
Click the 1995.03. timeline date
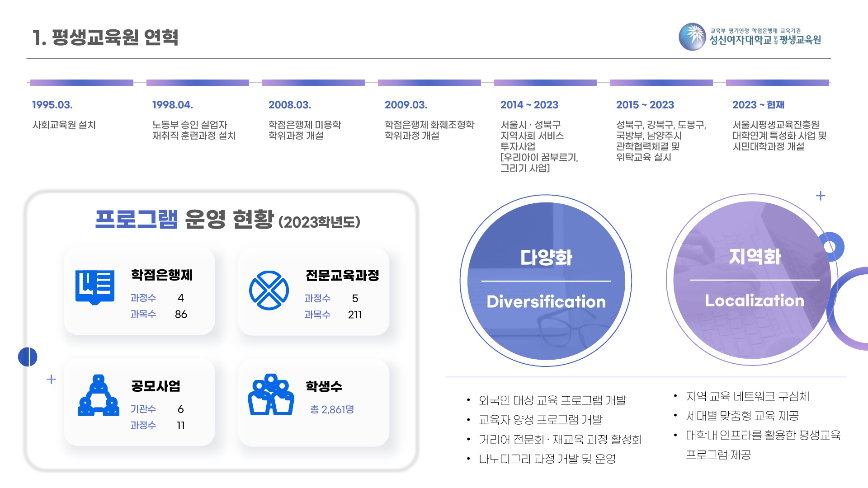click(52, 105)
